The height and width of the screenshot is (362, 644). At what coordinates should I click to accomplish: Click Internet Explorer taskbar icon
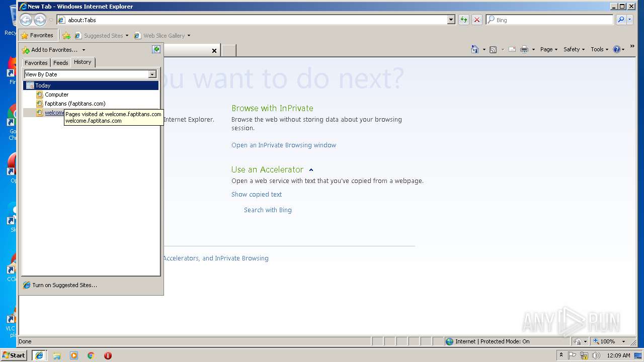pyautogui.click(x=39, y=355)
